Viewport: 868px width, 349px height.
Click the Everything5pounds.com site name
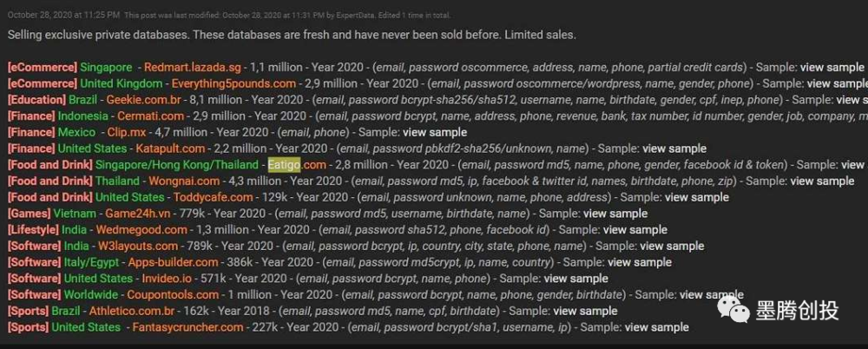[233, 83]
